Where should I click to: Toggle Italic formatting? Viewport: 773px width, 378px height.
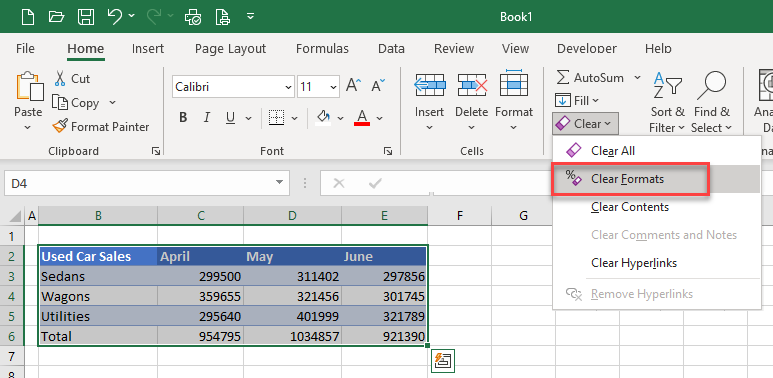pyautogui.click(x=207, y=118)
